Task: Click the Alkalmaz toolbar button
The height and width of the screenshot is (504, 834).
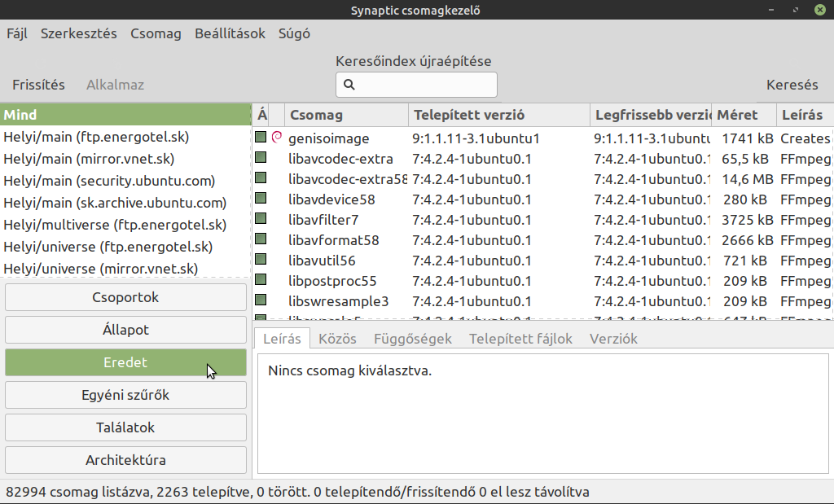Action: pos(115,85)
